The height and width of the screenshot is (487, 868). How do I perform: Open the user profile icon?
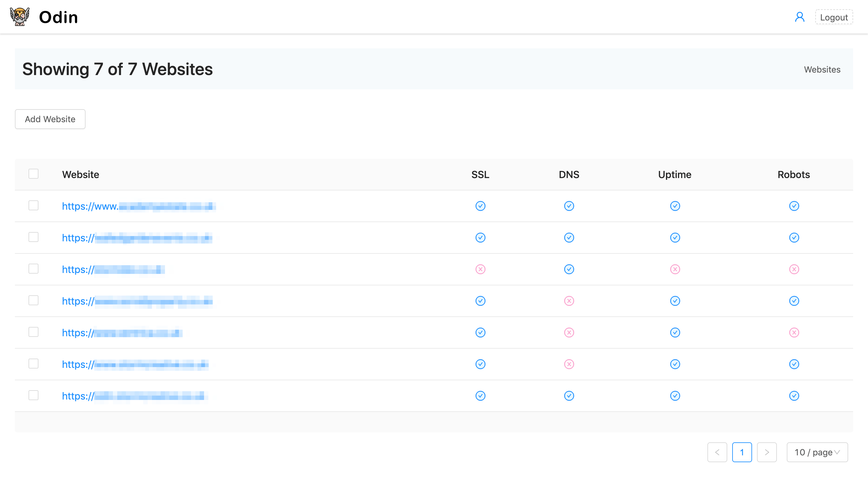pyautogui.click(x=799, y=17)
